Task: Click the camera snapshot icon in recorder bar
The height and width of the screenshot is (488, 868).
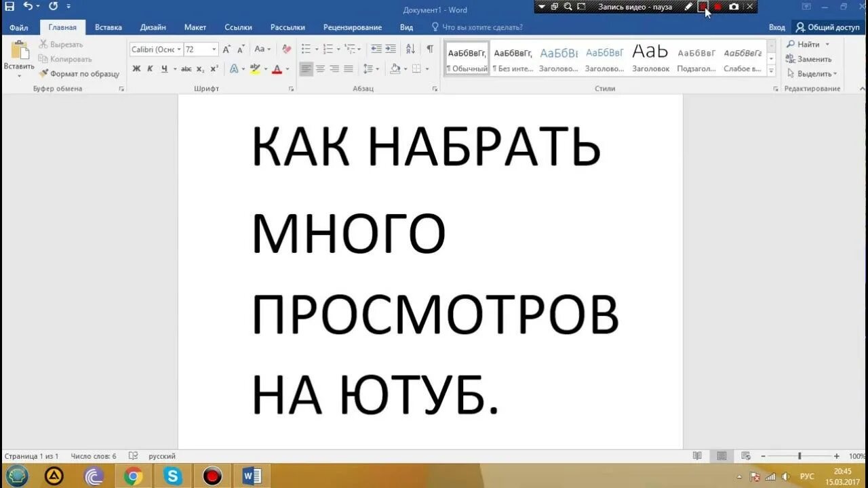Action: (x=734, y=7)
